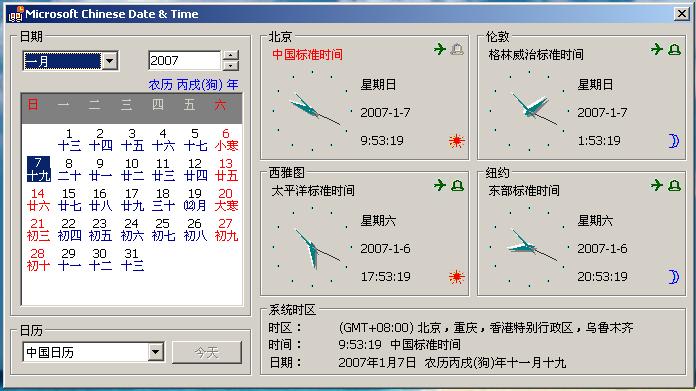Select January 20 大寒 in calendar
The height and width of the screenshot is (391, 696).
(x=226, y=199)
